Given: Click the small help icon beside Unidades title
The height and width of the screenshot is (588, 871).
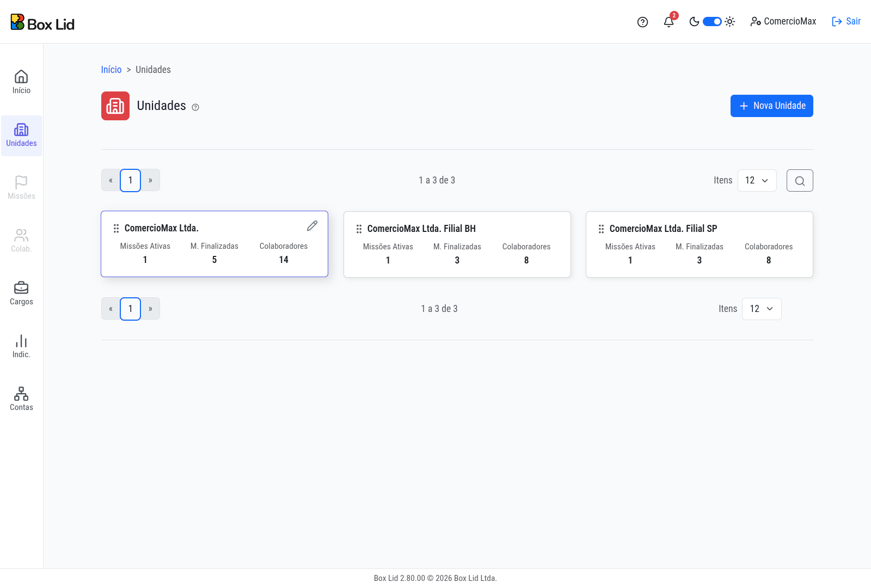Looking at the screenshot, I should 195,107.
